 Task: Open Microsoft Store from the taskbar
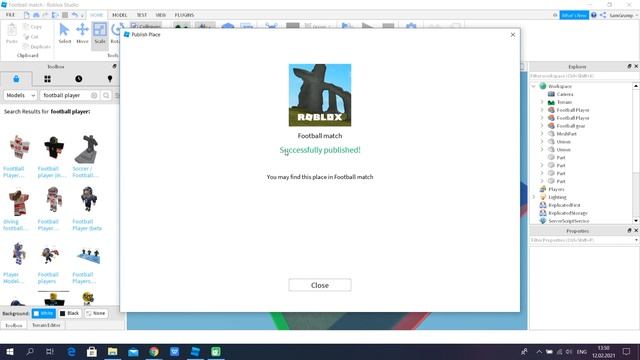click(x=92, y=351)
